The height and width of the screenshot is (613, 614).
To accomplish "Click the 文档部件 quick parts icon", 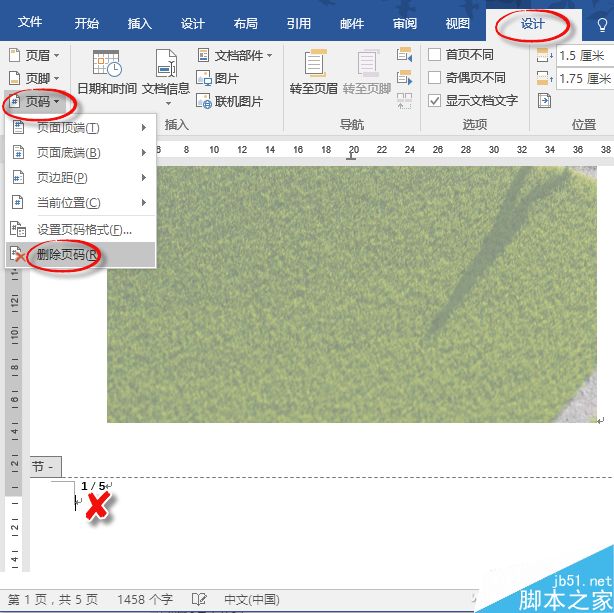I will pyautogui.click(x=203, y=55).
